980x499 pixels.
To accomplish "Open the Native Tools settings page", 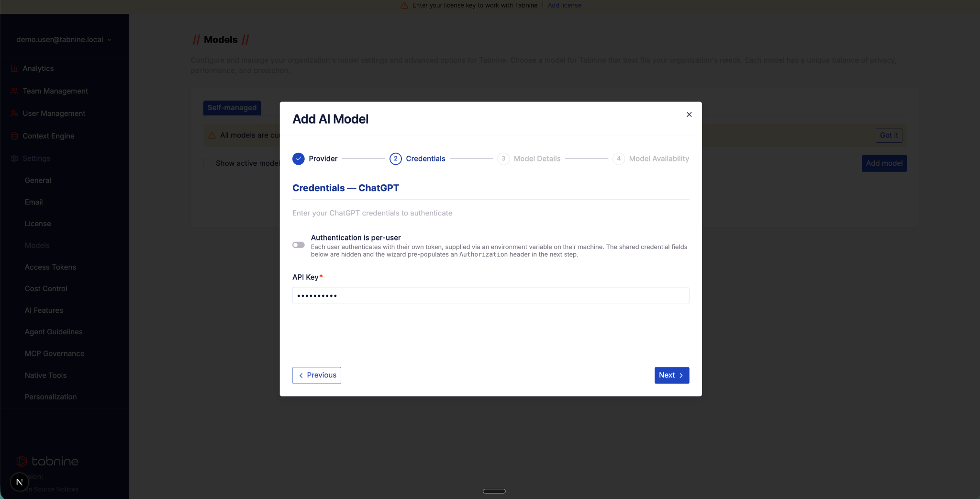I will pos(45,375).
